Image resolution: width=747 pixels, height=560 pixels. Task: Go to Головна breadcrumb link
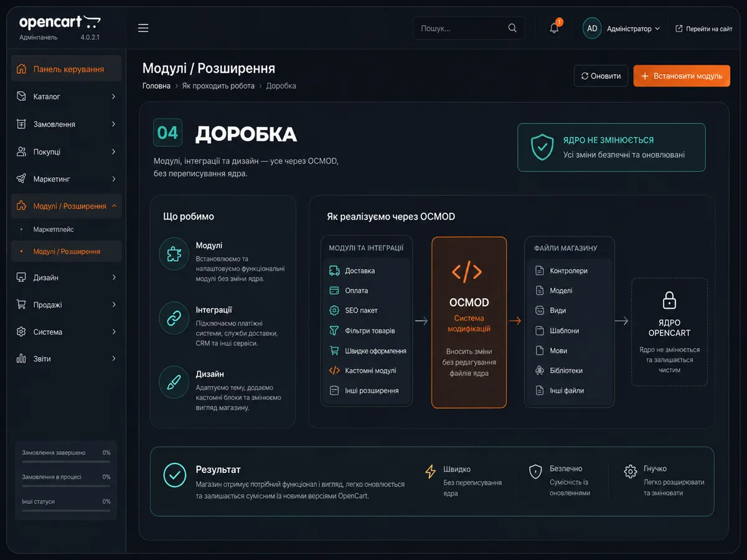[156, 86]
